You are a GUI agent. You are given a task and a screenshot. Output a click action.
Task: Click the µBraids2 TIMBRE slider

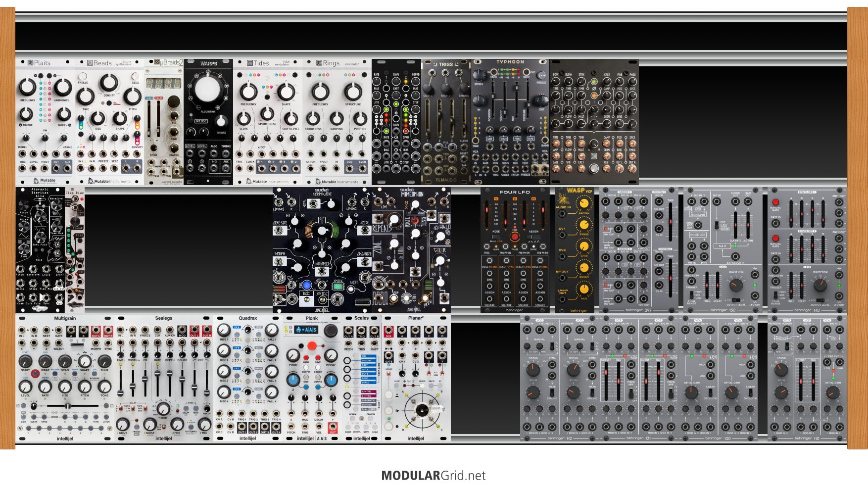click(x=149, y=119)
